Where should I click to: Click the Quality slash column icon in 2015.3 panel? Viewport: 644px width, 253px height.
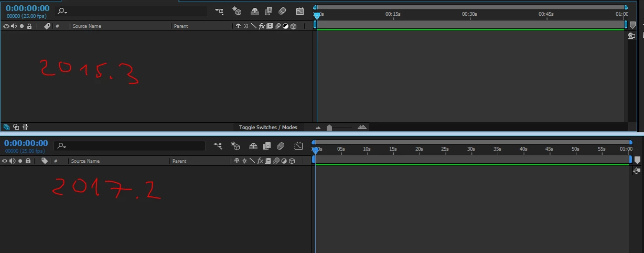pos(253,26)
